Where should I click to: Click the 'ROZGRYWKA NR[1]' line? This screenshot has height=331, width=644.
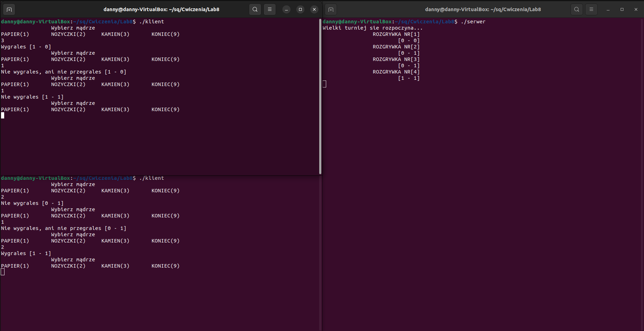click(x=396, y=34)
